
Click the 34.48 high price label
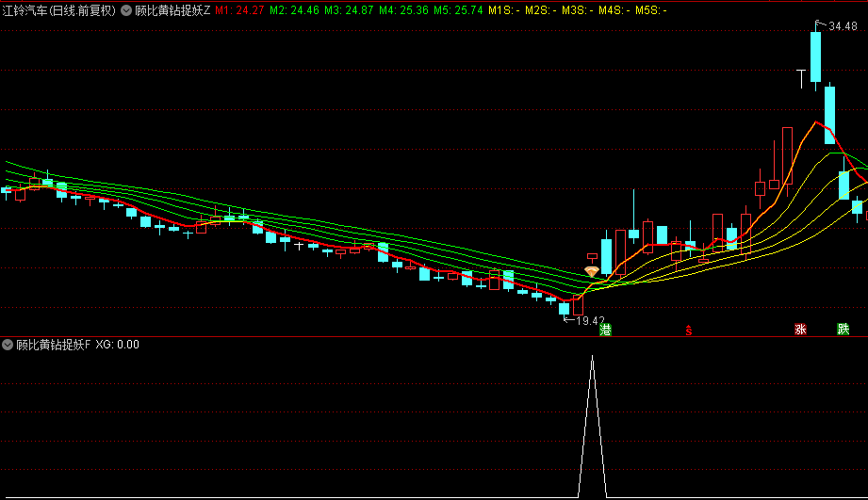[843, 26]
